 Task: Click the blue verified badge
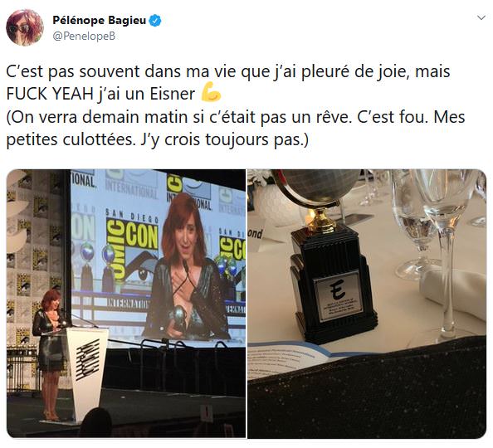pyautogui.click(x=155, y=21)
